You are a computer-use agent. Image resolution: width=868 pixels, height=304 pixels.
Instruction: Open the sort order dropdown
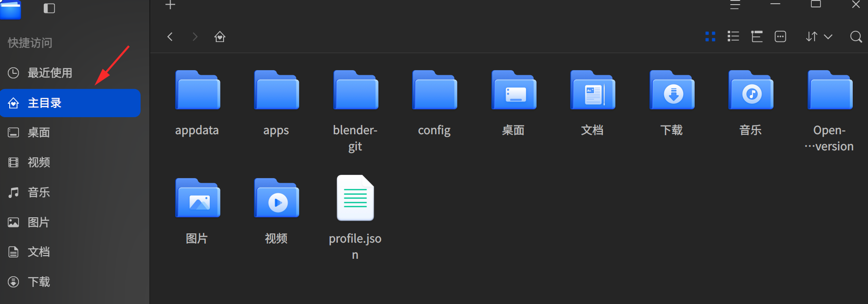(819, 36)
